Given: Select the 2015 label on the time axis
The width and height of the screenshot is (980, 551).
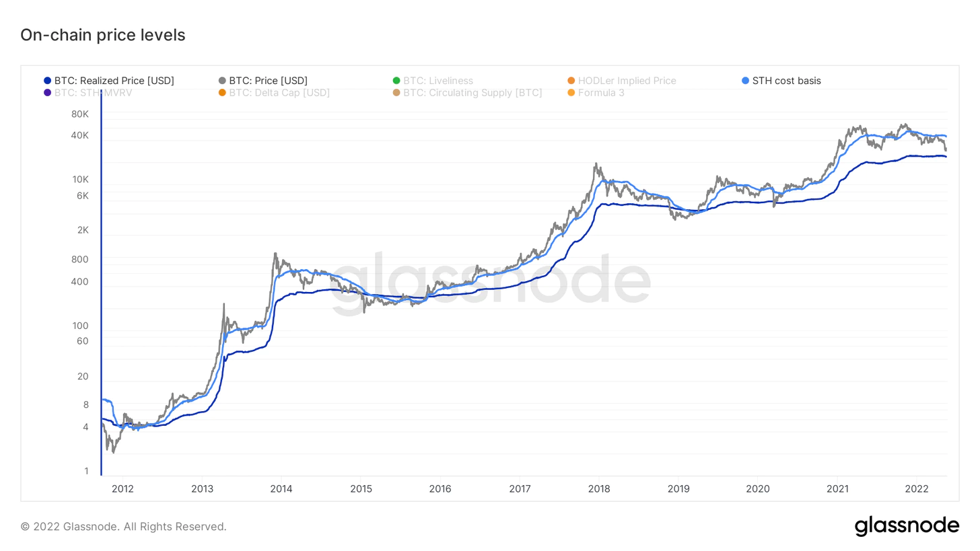Looking at the screenshot, I should (361, 489).
